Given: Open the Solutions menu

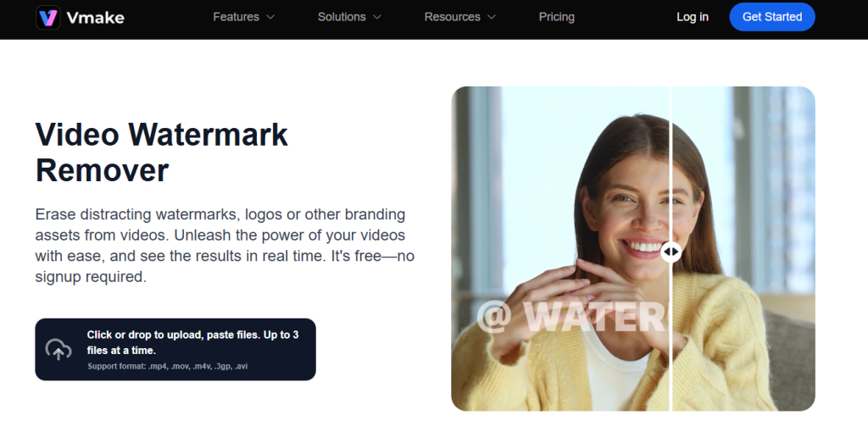Looking at the screenshot, I should 342,17.
